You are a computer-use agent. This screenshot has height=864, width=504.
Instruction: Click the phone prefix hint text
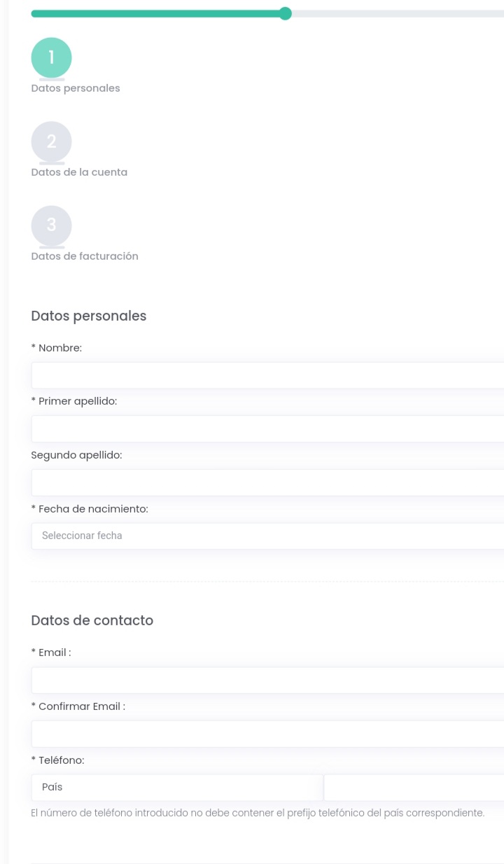(x=258, y=813)
